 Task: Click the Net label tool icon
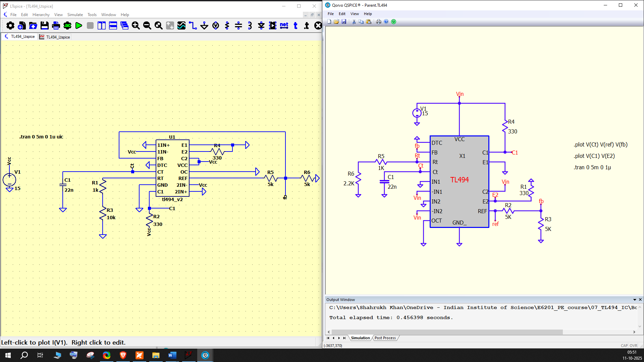284,26
